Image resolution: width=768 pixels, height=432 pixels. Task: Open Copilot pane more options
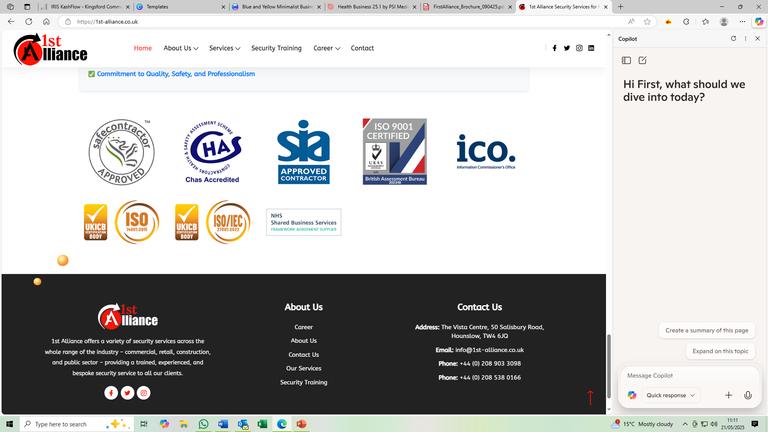pyautogui.click(x=745, y=39)
